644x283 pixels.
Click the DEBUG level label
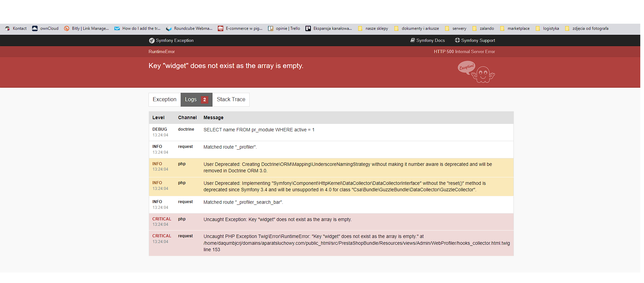[160, 129]
